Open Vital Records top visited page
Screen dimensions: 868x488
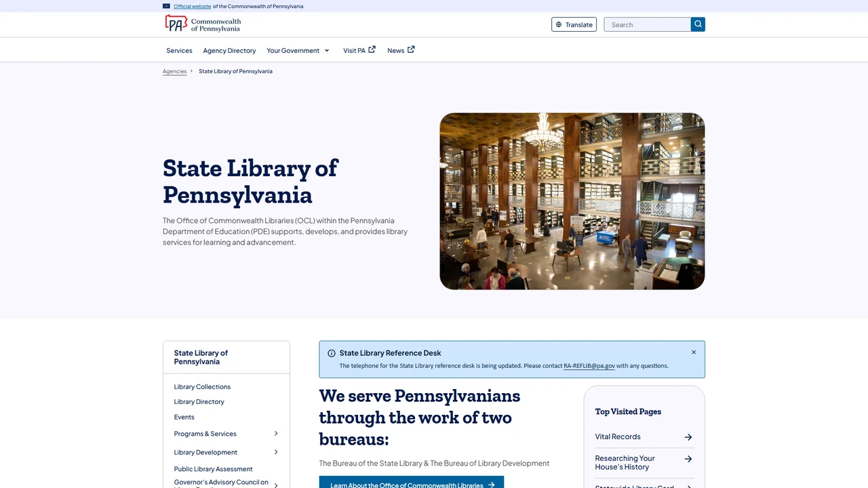click(x=618, y=437)
